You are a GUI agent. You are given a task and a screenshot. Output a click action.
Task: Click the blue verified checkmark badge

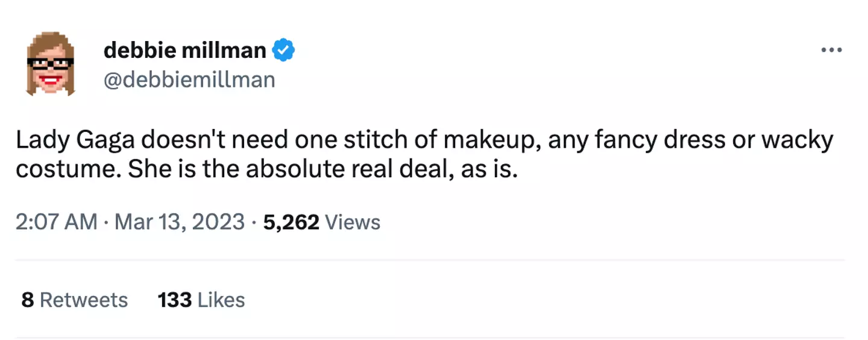(x=284, y=51)
